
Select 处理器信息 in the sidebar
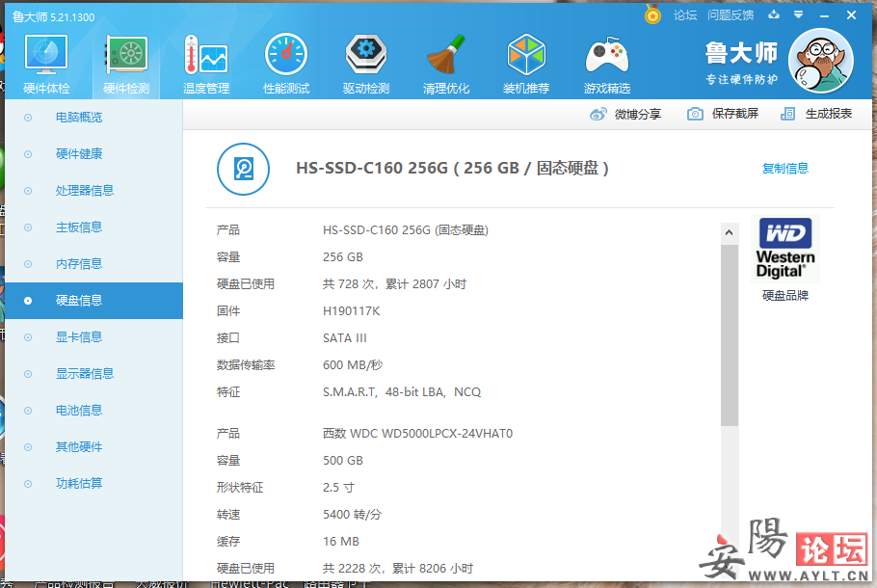(85, 190)
